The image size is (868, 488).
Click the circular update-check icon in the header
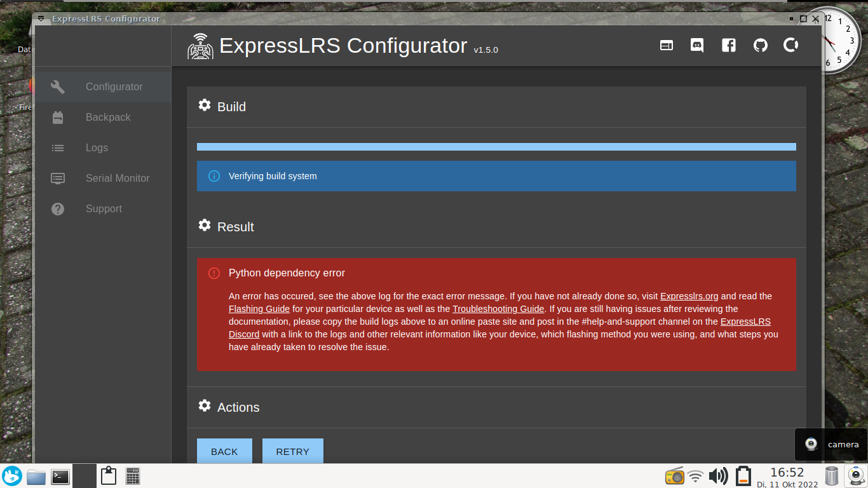coord(790,45)
